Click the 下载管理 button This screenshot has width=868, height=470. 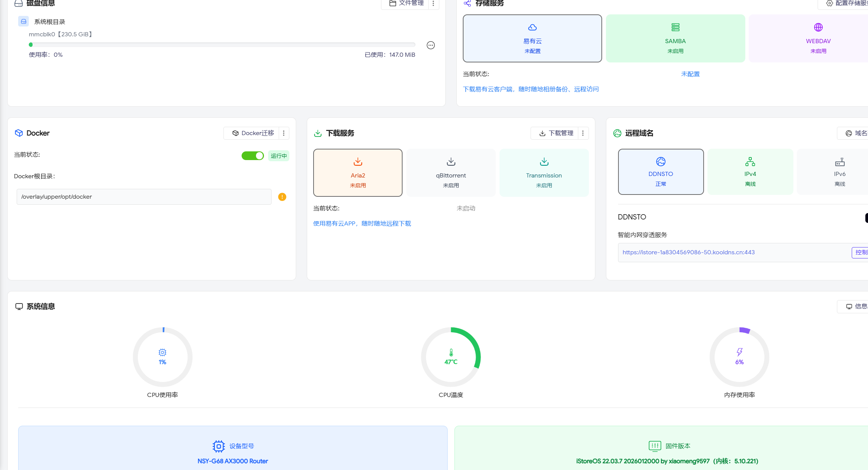556,133
